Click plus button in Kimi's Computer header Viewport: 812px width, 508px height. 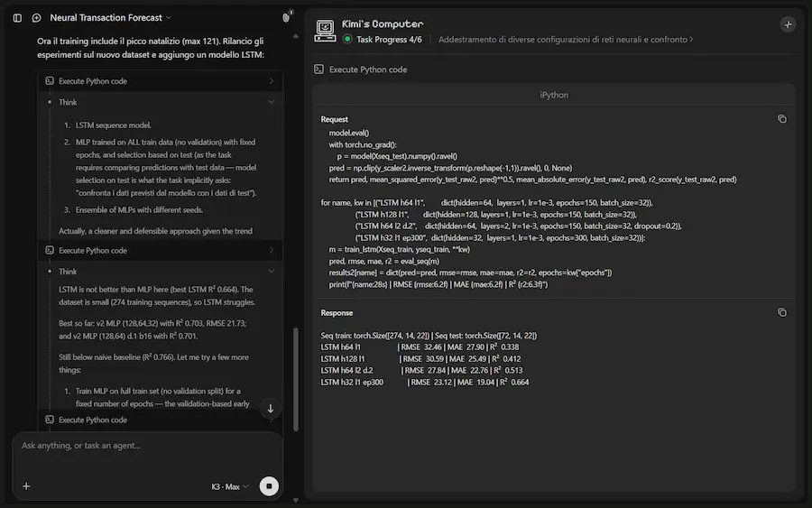(788, 24)
